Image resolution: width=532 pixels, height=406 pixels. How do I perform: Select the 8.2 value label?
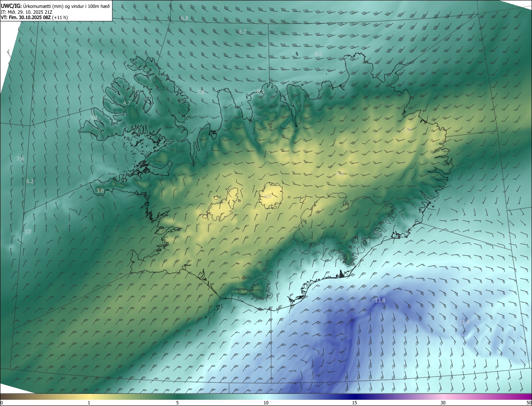(318, 54)
